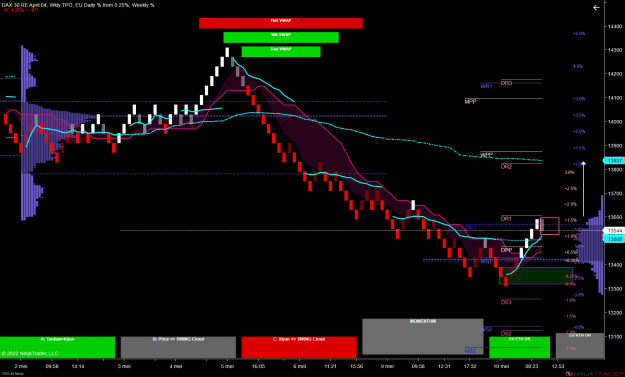
Task: Click the DR3 pivot level label
Action: tap(506, 83)
